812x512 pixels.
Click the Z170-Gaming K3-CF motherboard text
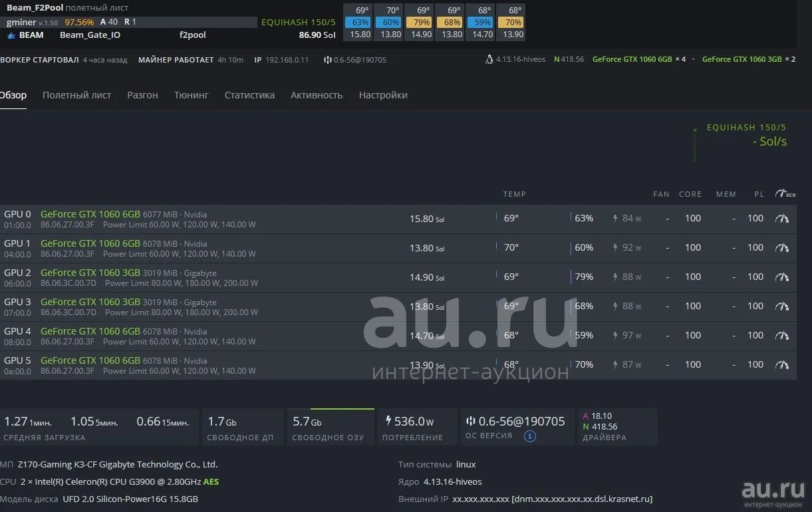tap(118, 464)
